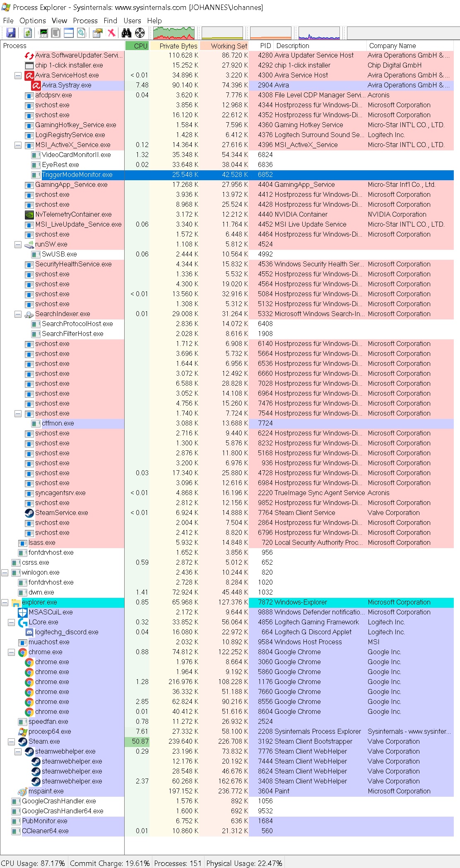This screenshot has height=868, width=460.
Task: Click the Steam.exe application icon
Action: pyautogui.click(x=23, y=742)
